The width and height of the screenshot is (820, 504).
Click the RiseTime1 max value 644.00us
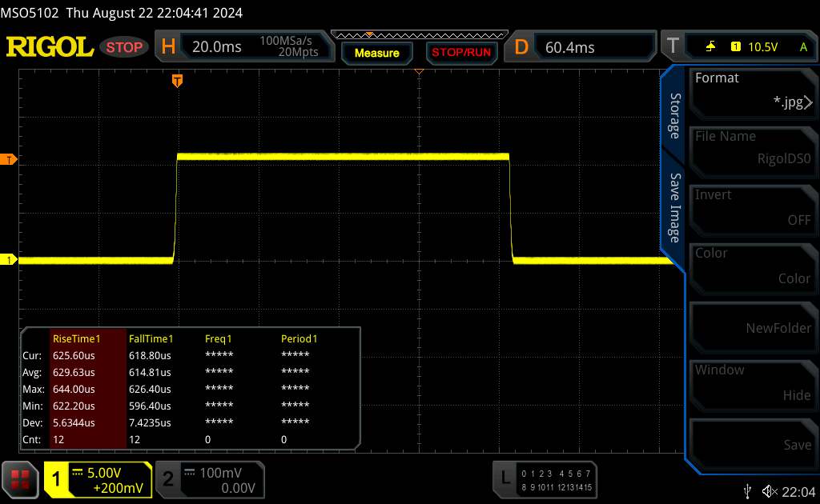[x=74, y=389]
